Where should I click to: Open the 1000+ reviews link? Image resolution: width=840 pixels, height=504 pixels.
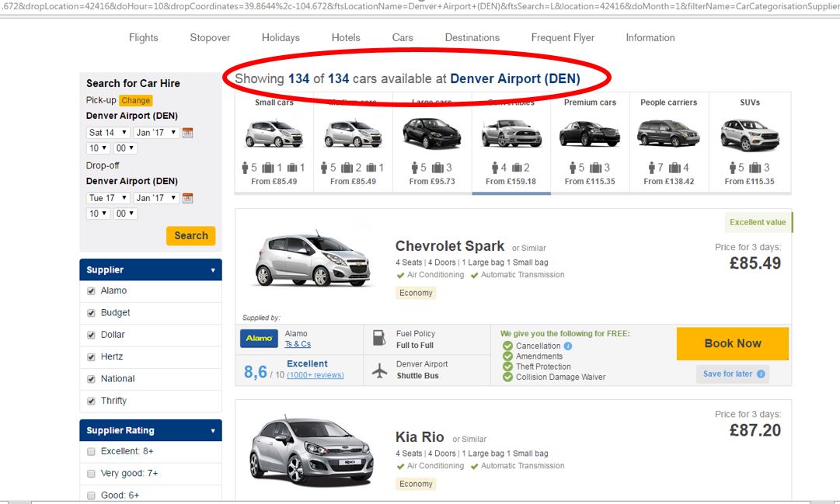(x=315, y=375)
